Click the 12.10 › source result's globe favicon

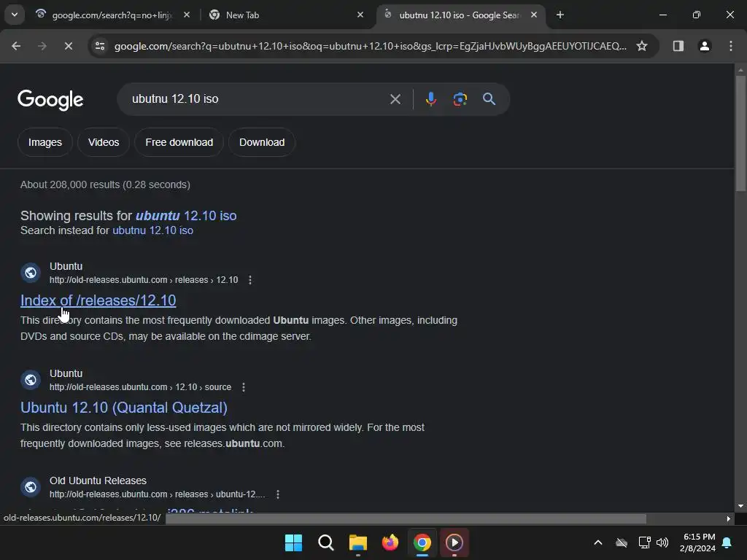pos(31,380)
